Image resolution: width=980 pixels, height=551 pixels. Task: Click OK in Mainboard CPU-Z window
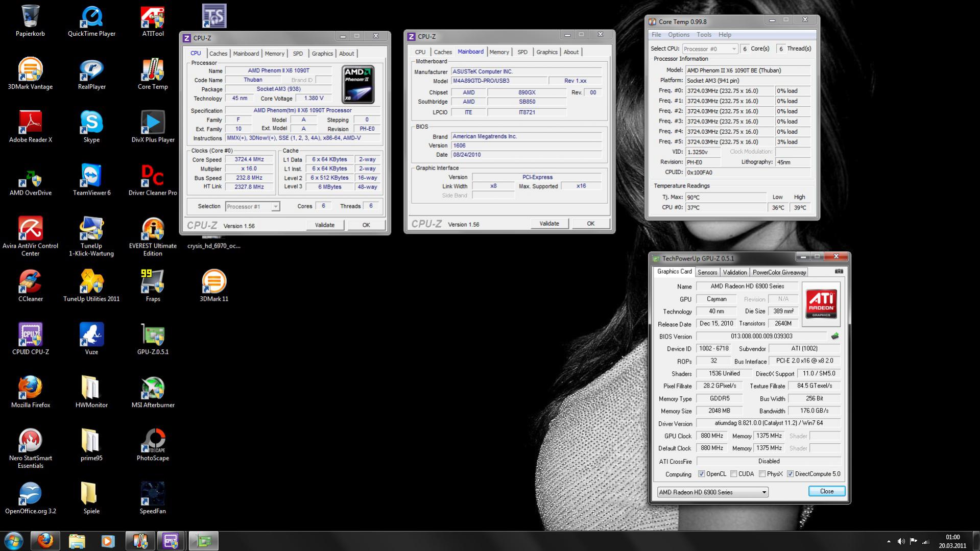click(590, 224)
